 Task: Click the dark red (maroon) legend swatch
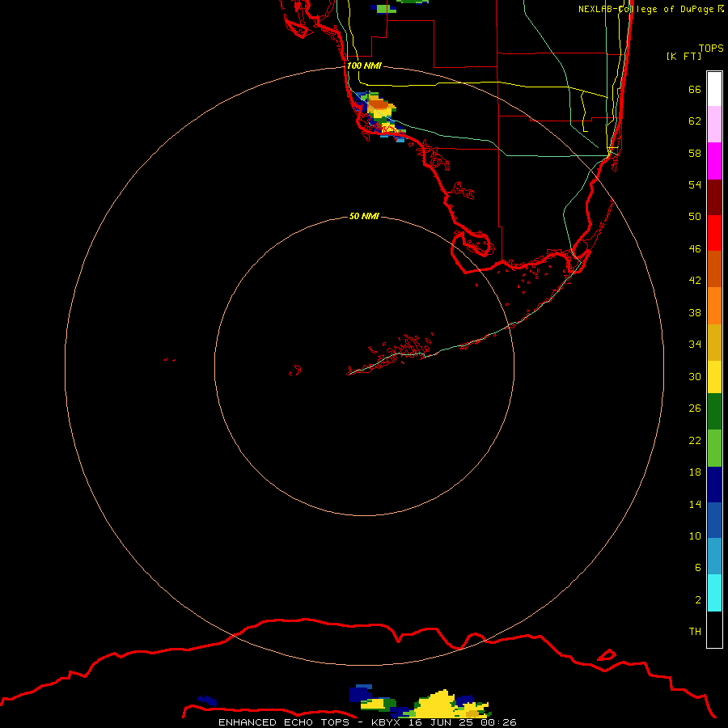click(x=714, y=197)
